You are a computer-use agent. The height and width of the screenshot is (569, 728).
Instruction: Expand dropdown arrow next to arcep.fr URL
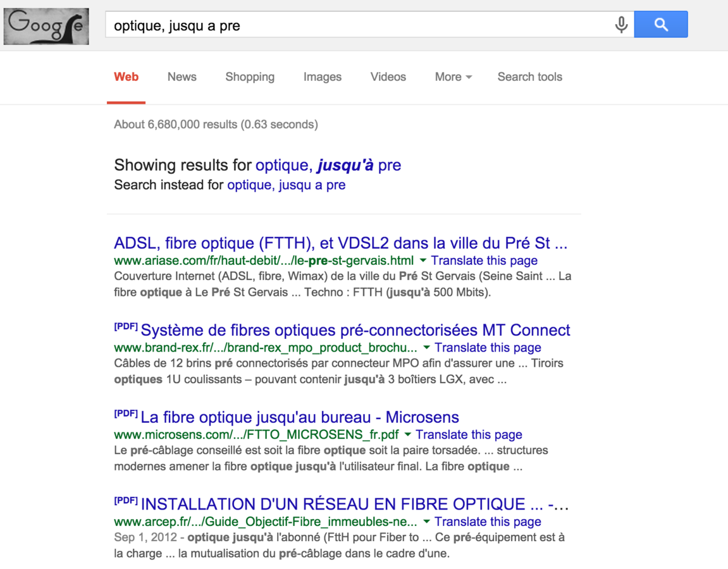[x=427, y=521]
